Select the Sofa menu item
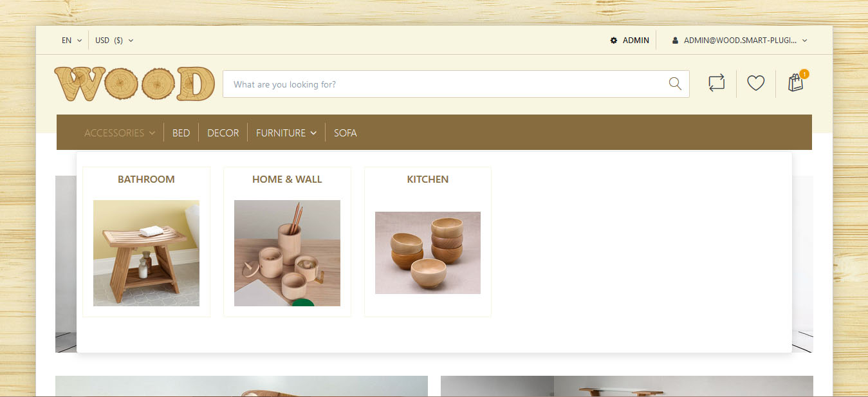Viewport: 868px width, 397px height. [x=345, y=133]
